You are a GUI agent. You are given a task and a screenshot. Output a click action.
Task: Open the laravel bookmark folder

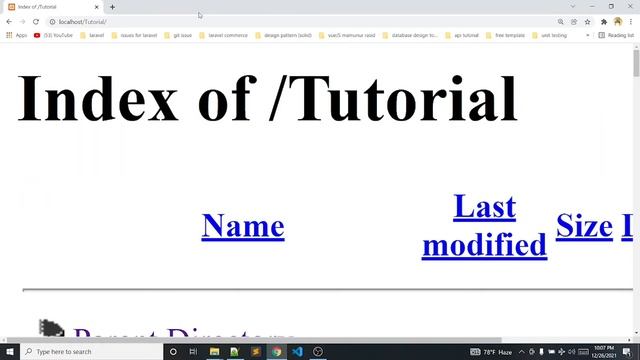pos(92,36)
